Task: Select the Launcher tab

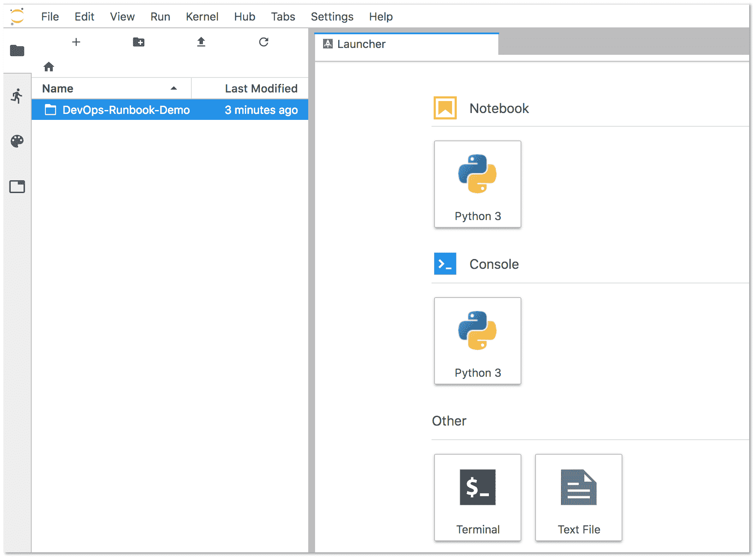Action: pyautogui.click(x=361, y=44)
